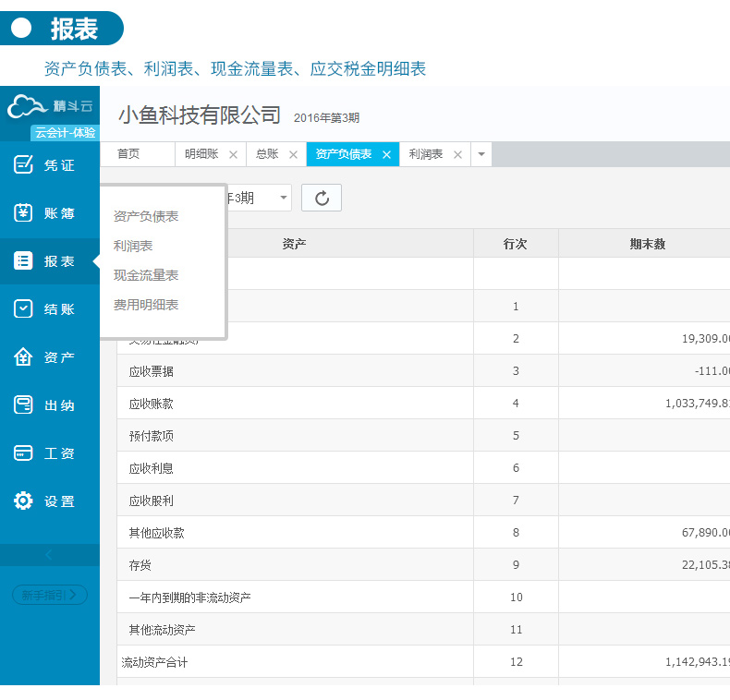Open the 结账 closing sidebar icon
Screen dimensions: 730x700
pyautogui.click(x=23, y=309)
